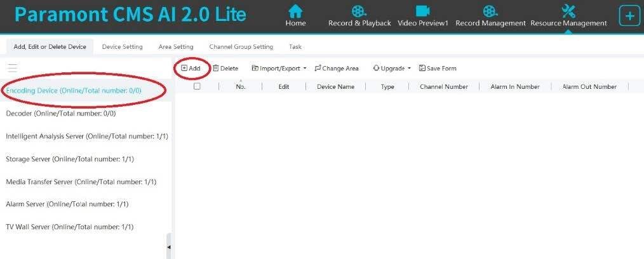Click the Save Form button
644x259 pixels.
pos(438,68)
